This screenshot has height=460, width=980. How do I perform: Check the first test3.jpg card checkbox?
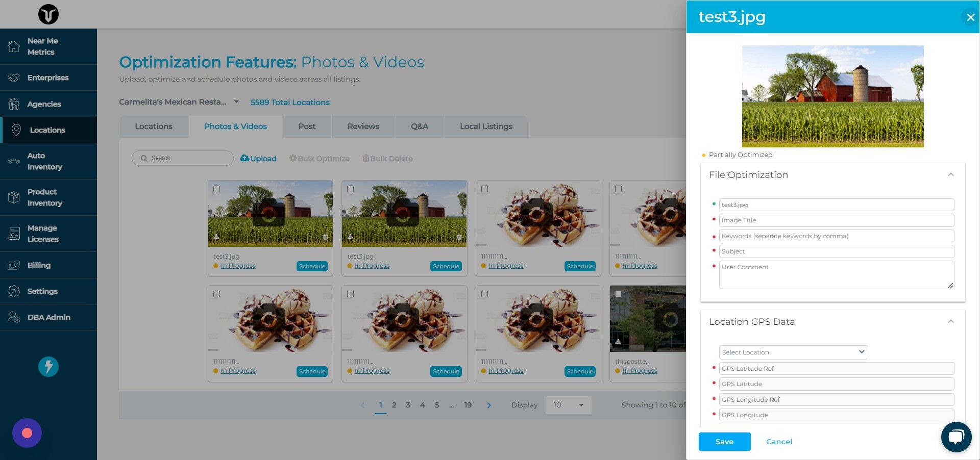[216, 189]
